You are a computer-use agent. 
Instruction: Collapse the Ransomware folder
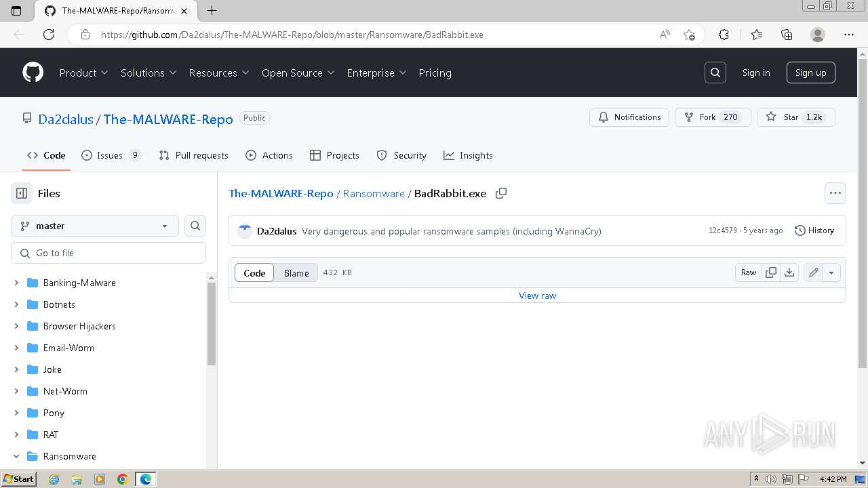click(16, 456)
